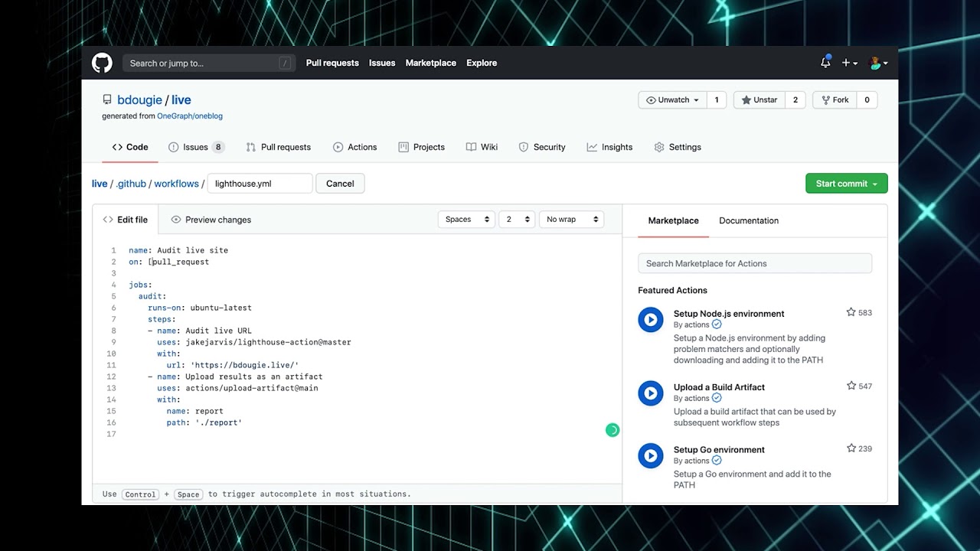Viewport: 980px width, 551px height.
Task: Click the green Grammarly circle in editor
Action: [612, 430]
